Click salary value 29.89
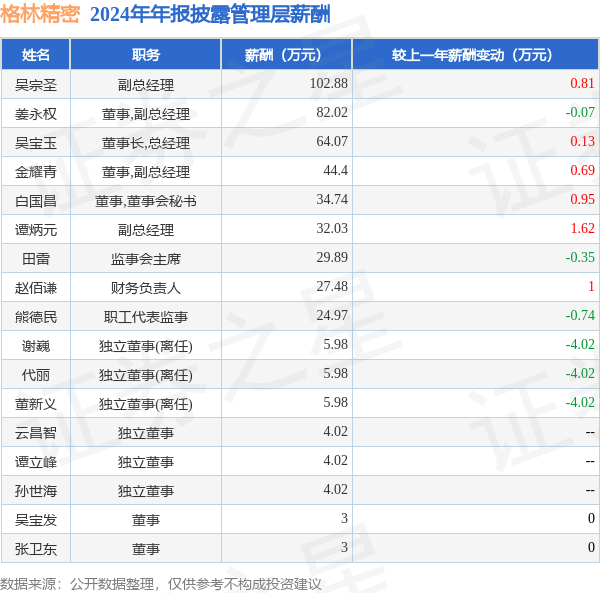The width and height of the screenshot is (600, 593). [332, 257]
